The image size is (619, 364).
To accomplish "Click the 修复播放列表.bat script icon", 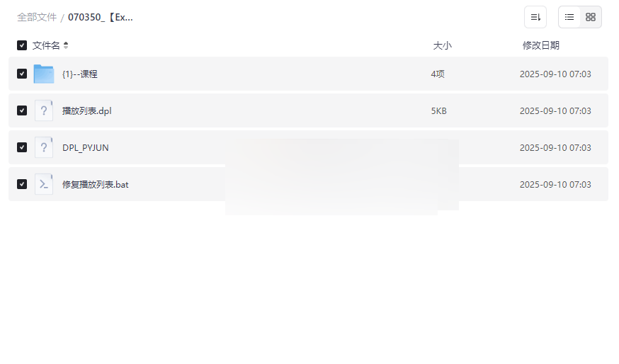I will [x=44, y=184].
